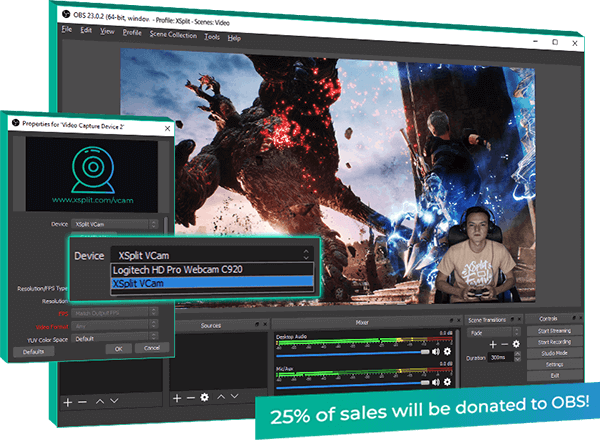
Task: Click the Exit button
Action: click(x=554, y=376)
